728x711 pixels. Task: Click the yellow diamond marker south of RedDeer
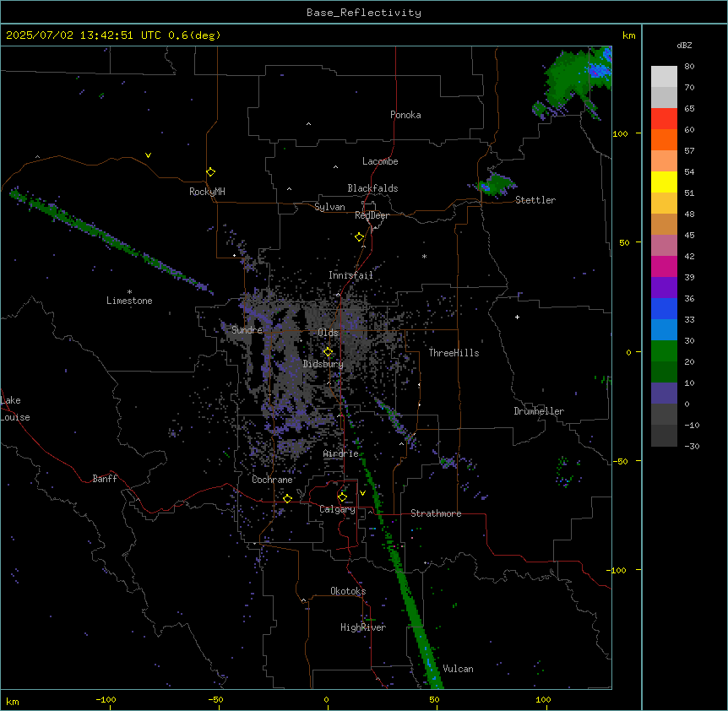coord(359,237)
